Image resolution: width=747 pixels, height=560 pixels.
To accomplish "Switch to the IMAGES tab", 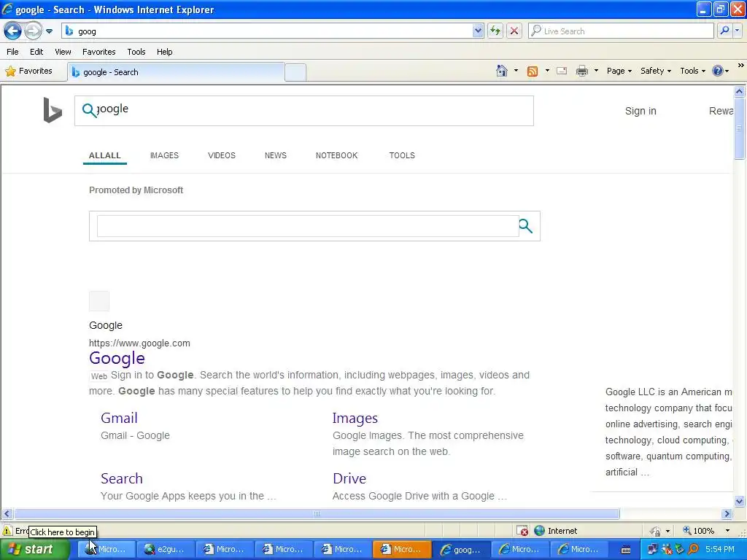I will [164, 156].
